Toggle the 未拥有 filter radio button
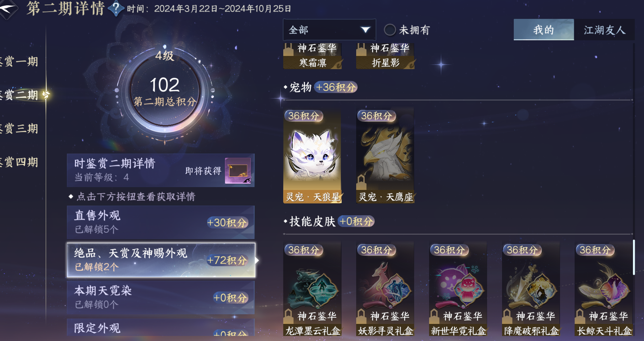 coord(390,30)
